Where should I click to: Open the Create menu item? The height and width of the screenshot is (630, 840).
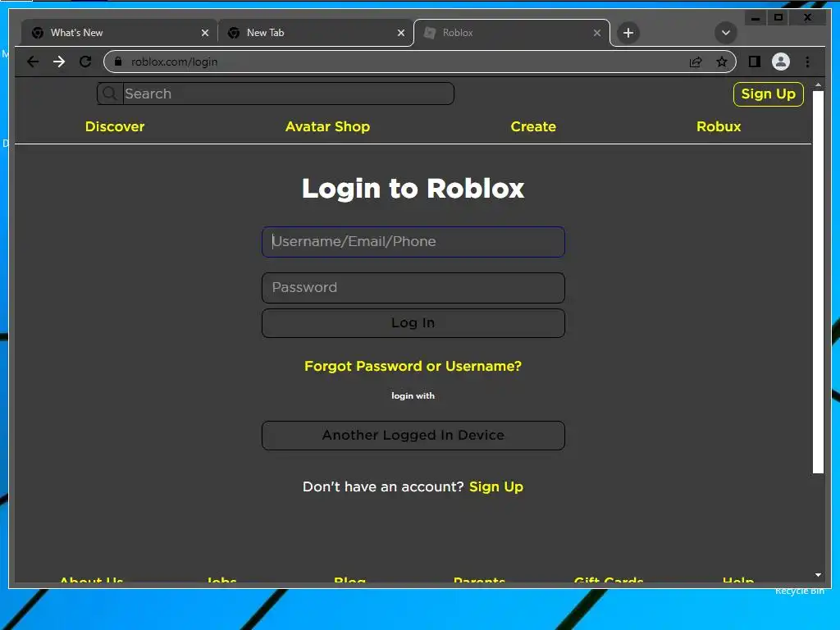pyautogui.click(x=533, y=127)
